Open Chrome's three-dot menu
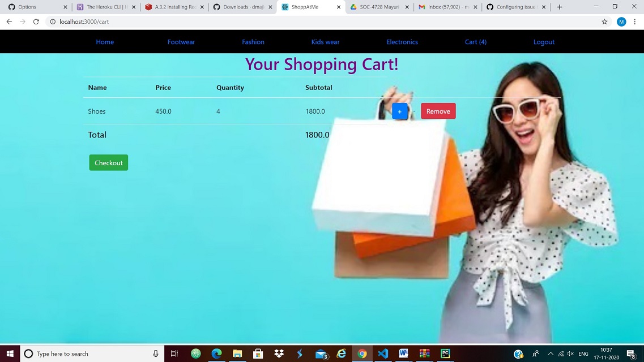Screen dimensions: 644x362 (635, 21)
